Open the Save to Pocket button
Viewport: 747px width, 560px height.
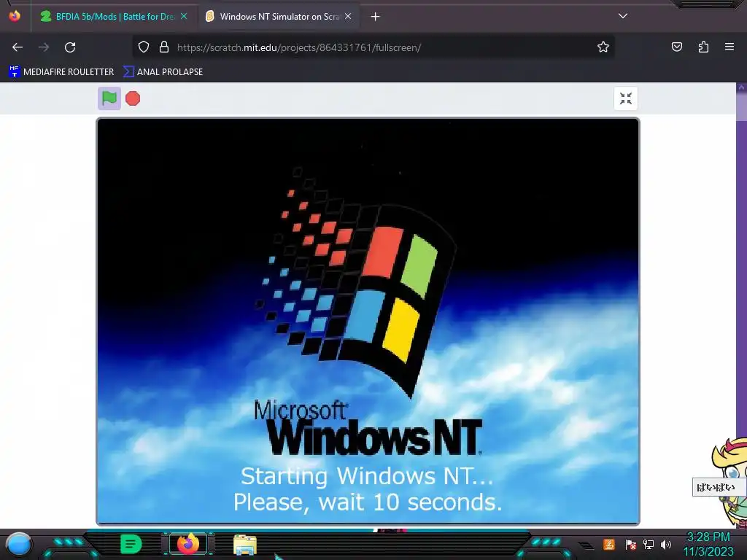[x=676, y=47]
